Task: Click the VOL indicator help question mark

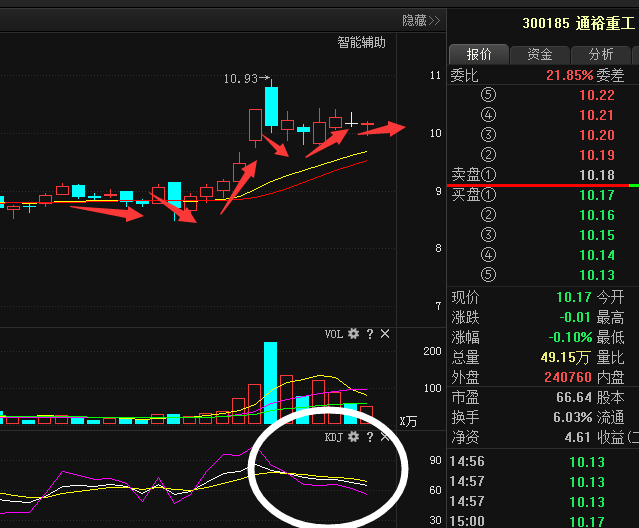Action: pos(369,334)
